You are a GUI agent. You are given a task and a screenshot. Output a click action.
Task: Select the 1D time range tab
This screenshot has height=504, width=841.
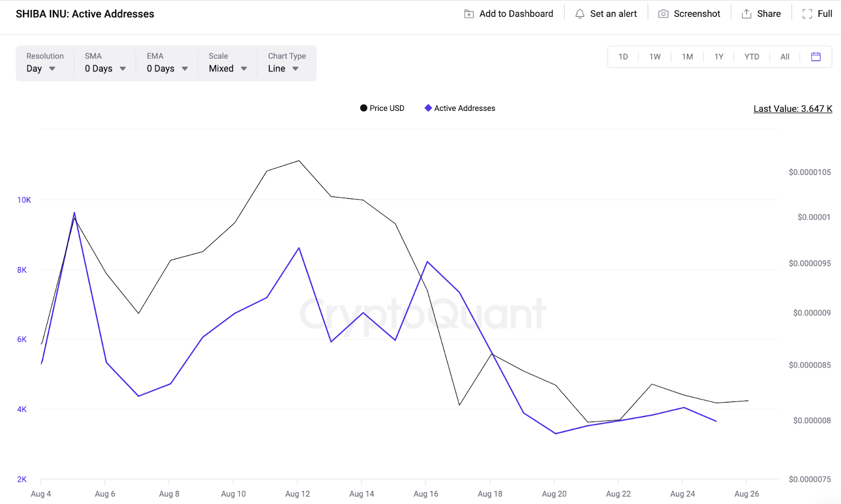click(623, 57)
